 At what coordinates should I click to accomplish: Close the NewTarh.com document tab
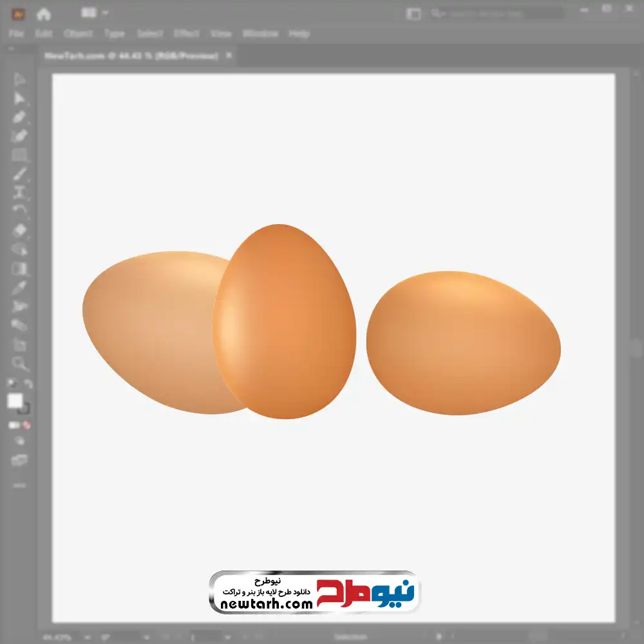point(229,56)
